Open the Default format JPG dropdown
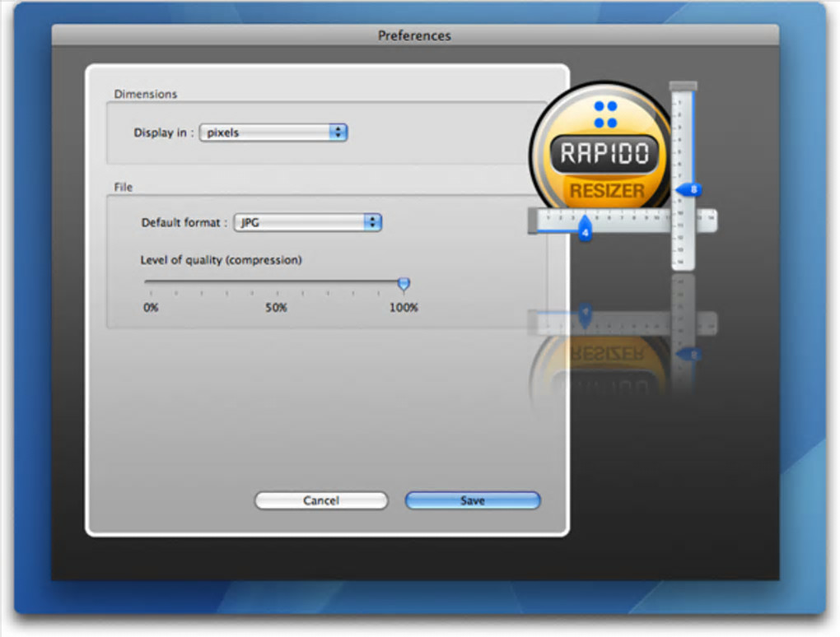Image resolution: width=840 pixels, height=637 pixels. [x=307, y=222]
